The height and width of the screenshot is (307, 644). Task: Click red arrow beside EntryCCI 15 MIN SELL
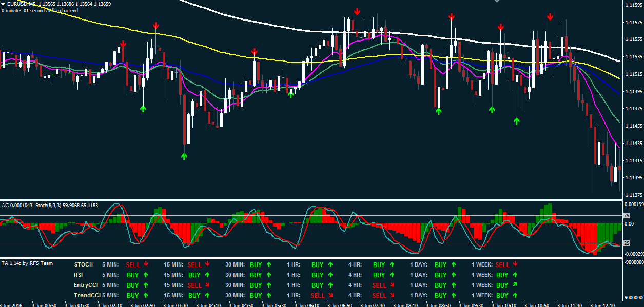(x=207, y=285)
